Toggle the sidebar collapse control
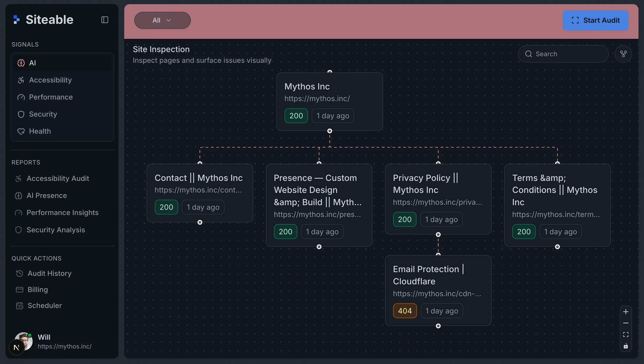The height and width of the screenshot is (364, 644). click(104, 20)
